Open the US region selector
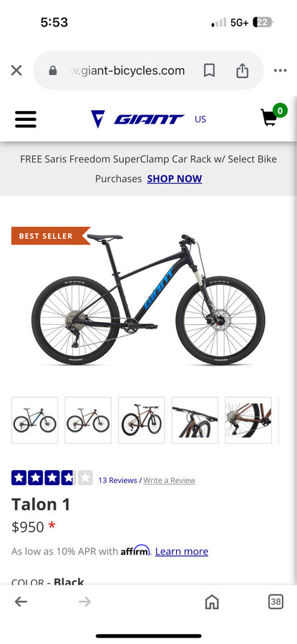Screen dimensions: 297x644 200,119
